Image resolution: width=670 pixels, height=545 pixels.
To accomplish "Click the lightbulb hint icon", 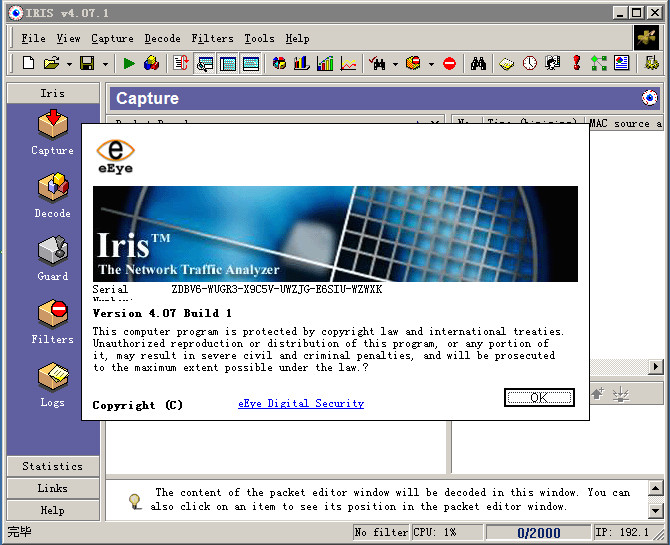I will click(135, 501).
